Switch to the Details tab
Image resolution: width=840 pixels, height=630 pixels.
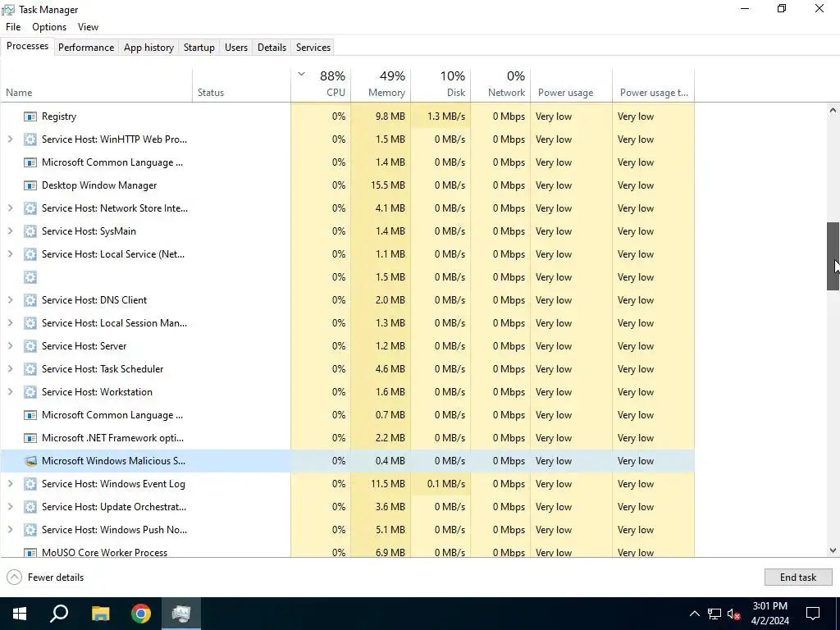[x=272, y=47]
